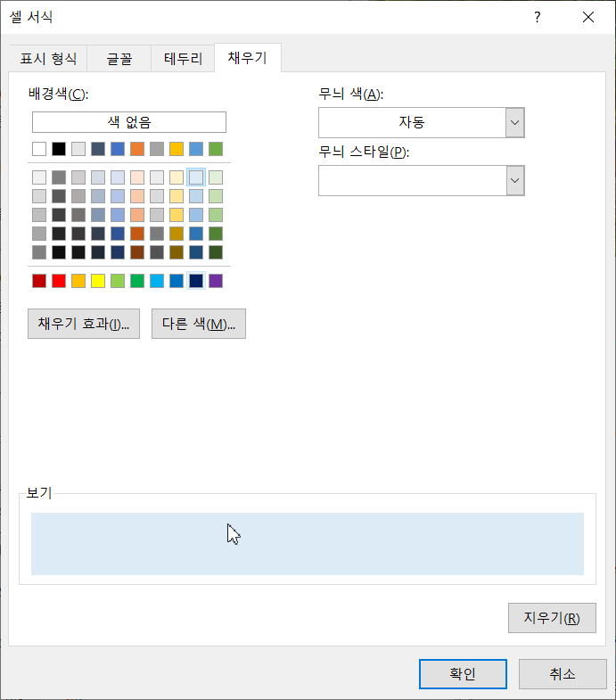
Task: Select the amber standard-row swatch
Action: pos(78,281)
